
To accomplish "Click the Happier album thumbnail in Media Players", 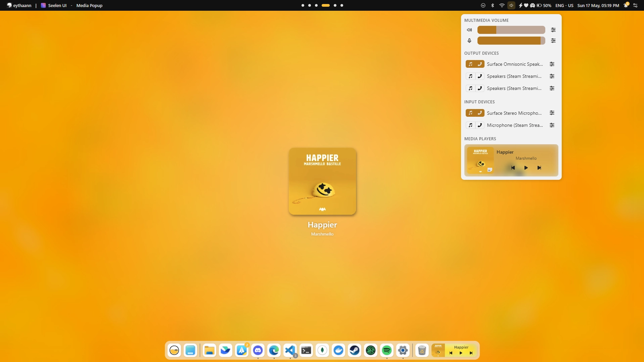I will [480, 160].
